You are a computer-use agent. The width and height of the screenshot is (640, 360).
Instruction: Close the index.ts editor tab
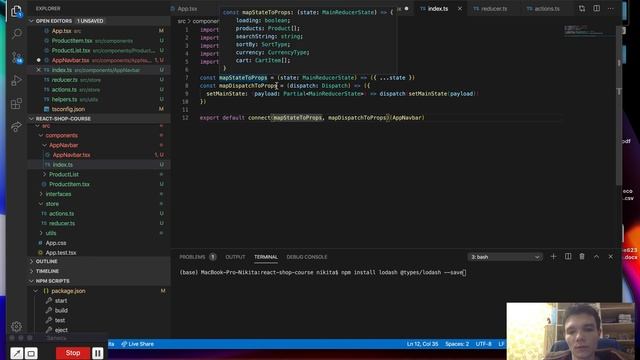click(x=460, y=8)
